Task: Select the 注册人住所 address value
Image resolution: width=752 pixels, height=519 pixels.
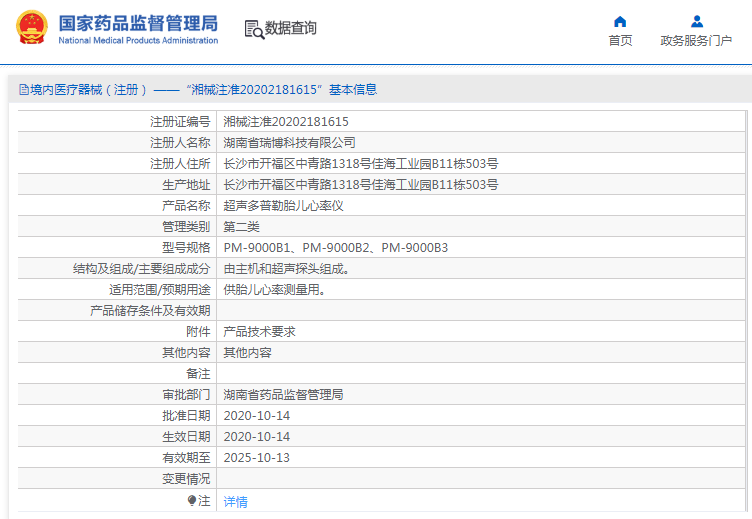Action: pyautogui.click(x=361, y=164)
